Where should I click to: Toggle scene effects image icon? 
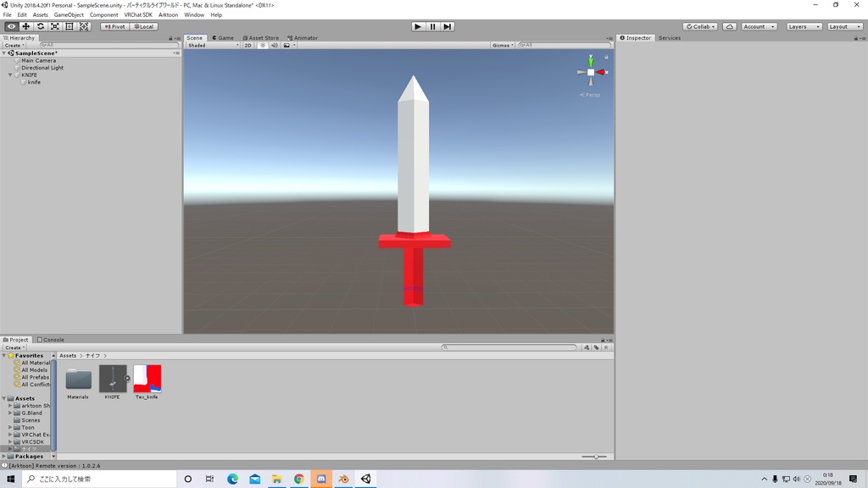[x=287, y=46]
